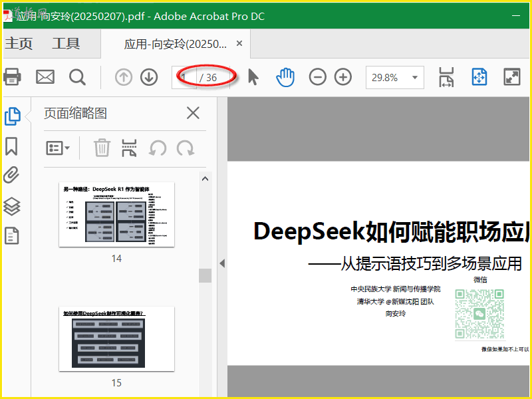532x399 pixels.
Task: Open thumbnail options dropdown menu
Action: (58, 148)
